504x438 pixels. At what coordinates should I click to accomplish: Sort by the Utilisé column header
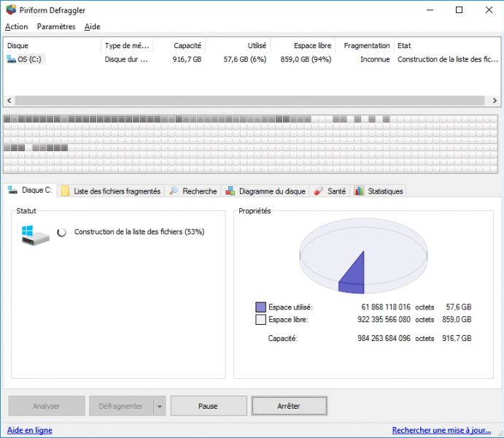(238, 46)
